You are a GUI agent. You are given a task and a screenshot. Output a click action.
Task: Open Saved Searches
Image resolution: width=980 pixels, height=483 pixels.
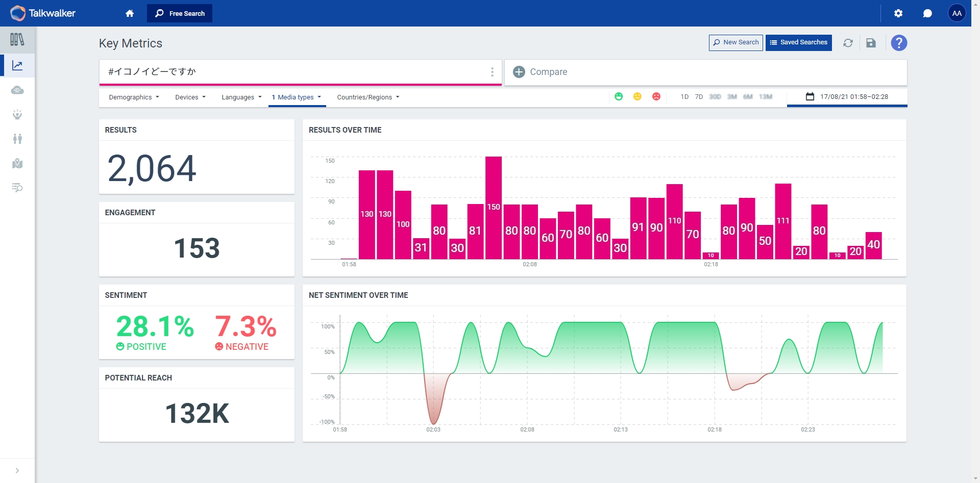click(x=799, y=43)
